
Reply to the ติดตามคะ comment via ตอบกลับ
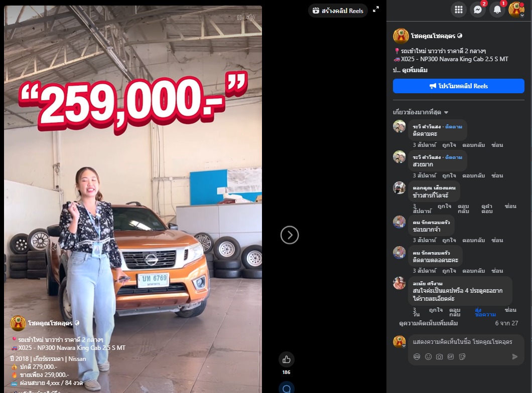coord(474,145)
